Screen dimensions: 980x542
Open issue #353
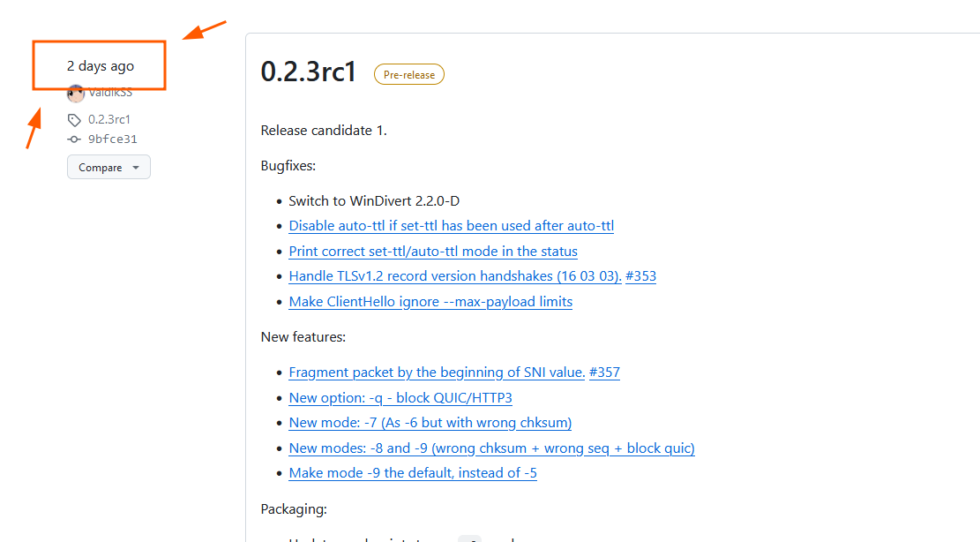(x=640, y=276)
